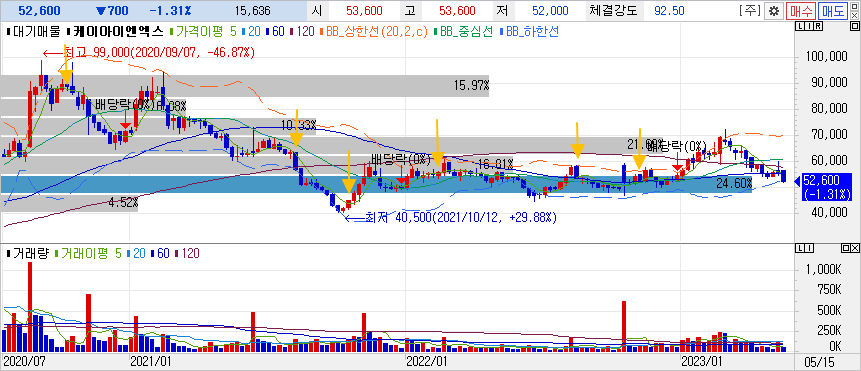The height and width of the screenshot is (371, 861).
Task: Click the 1,000K volume axis label
Action: point(823,270)
